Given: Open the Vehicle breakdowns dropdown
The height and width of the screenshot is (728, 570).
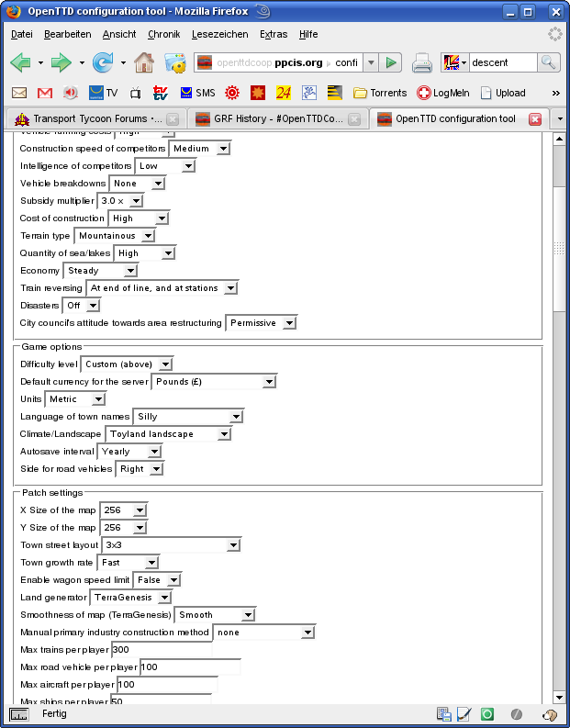Looking at the screenshot, I should click(x=137, y=184).
